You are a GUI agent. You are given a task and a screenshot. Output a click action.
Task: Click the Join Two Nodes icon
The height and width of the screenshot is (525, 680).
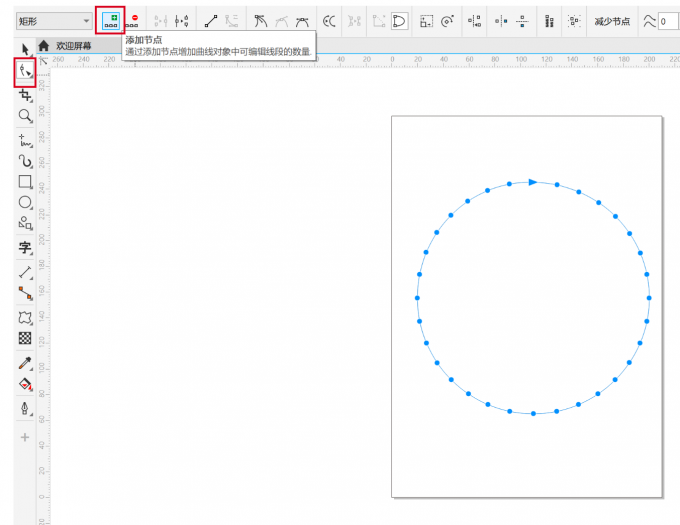[161, 21]
